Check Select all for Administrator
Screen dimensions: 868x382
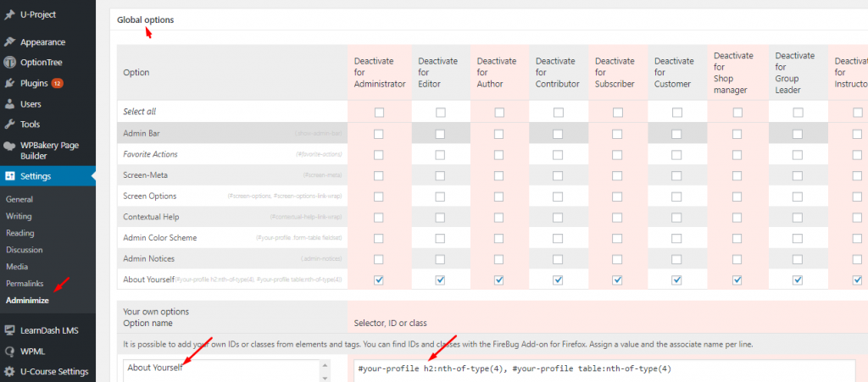(379, 112)
